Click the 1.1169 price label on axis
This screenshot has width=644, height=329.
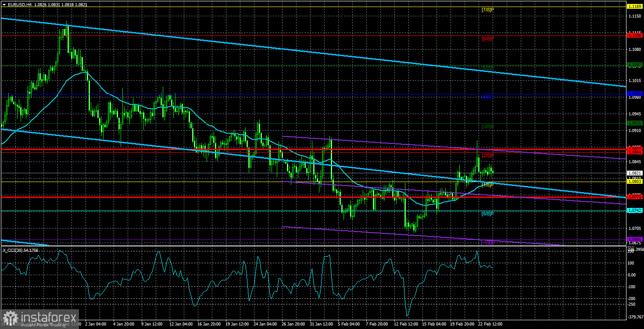pyautogui.click(x=635, y=7)
